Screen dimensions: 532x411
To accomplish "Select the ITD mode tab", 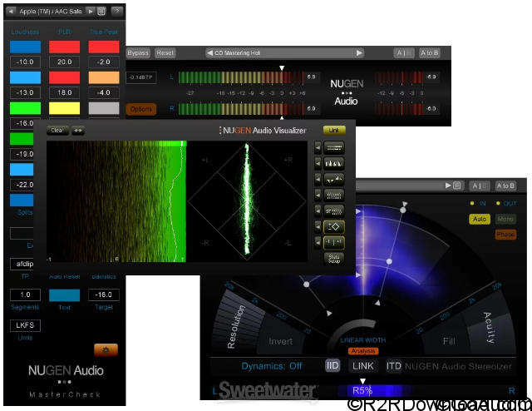I will [394, 365].
